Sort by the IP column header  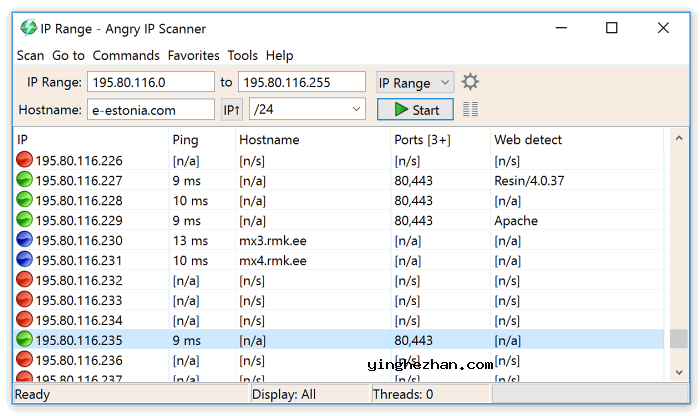pyautogui.click(x=91, y=140)
